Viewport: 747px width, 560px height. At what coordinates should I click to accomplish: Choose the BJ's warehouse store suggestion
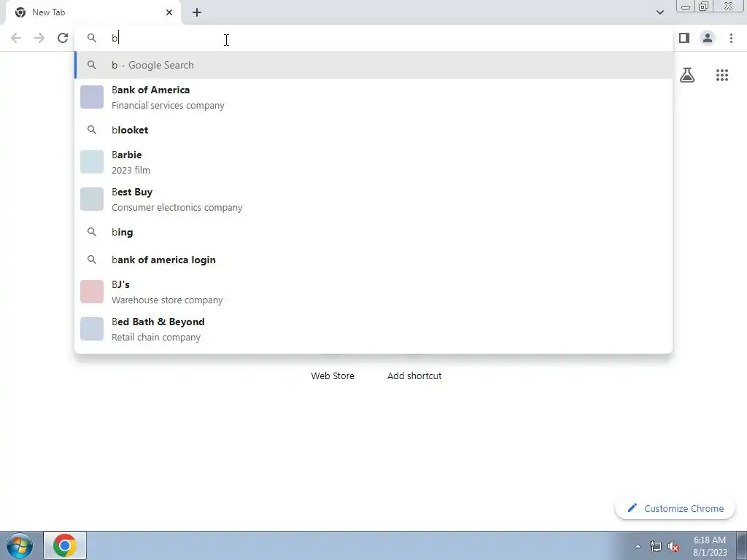tap(373, 292)
